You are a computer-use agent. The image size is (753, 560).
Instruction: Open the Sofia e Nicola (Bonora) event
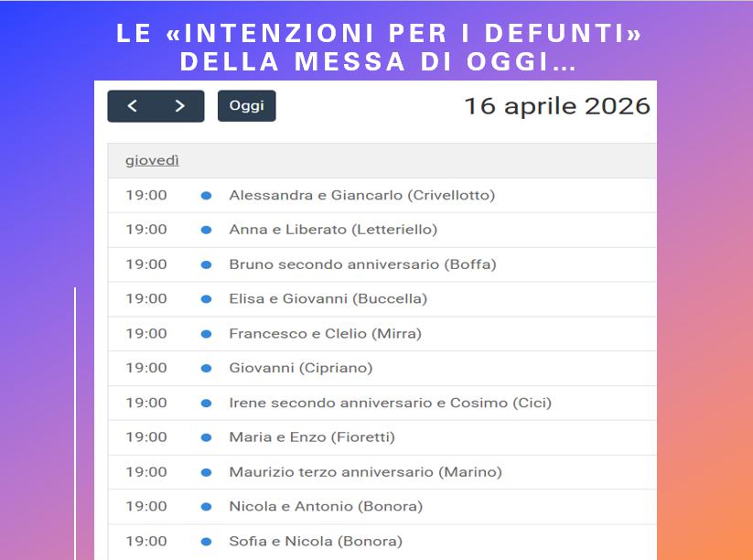[316, 541]
